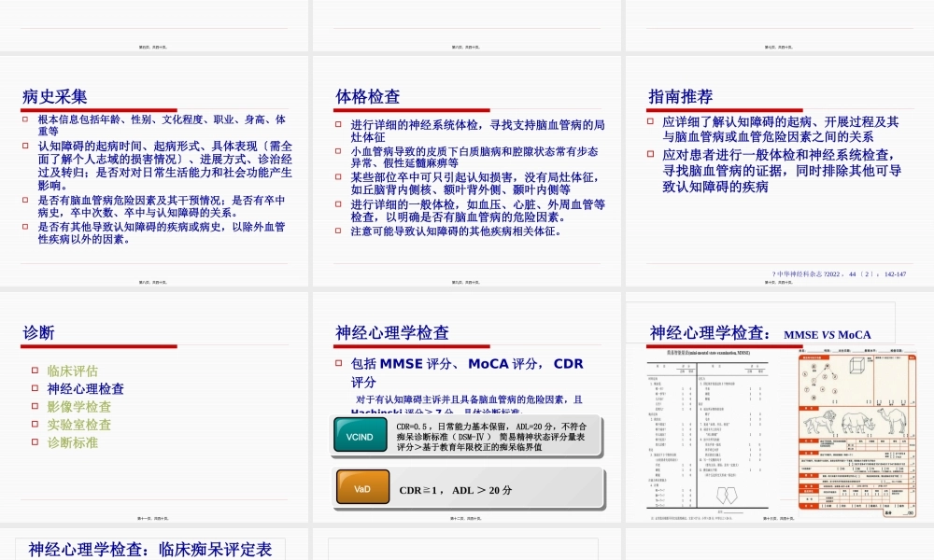The image size is (934, 560).
Task: Open the 中华神经科杂志 2022 citation link
Action: (x=841, y=273)
